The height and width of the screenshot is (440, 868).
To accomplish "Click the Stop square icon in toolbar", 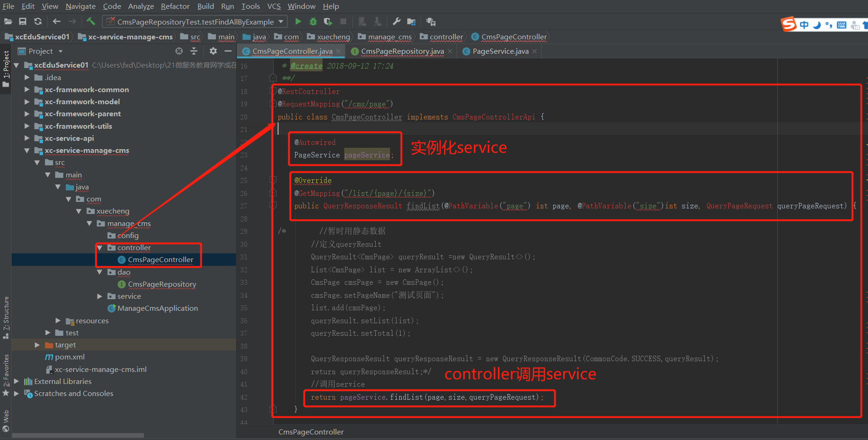I will click(343, 21).
